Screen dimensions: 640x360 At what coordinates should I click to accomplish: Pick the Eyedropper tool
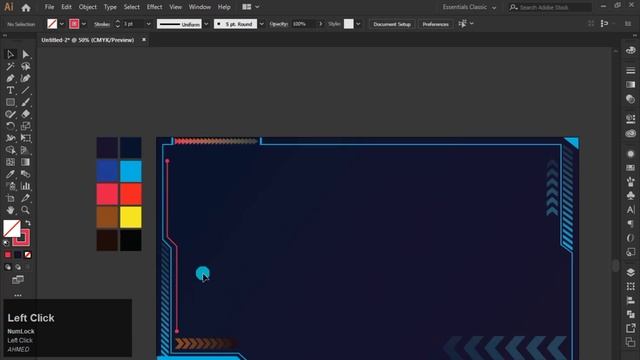coord(10,174)
